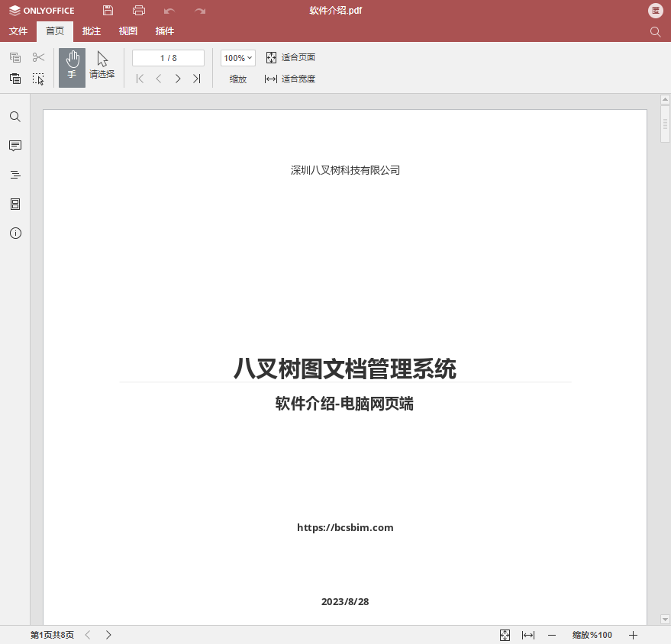The height and width of the screenshot is (644, 671).
Task: Expand the 100% zoom dropdown
Action: pos(237,58)
